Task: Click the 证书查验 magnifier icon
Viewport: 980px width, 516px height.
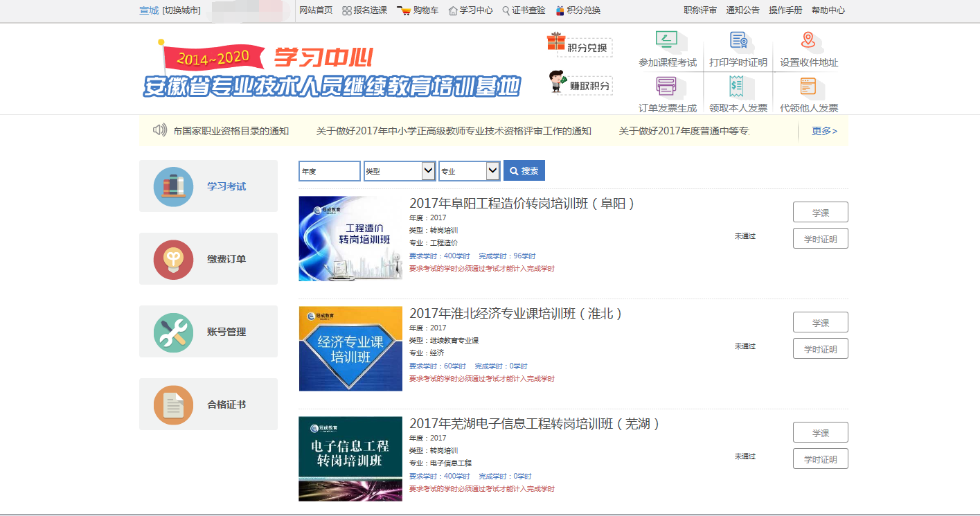Action: point(506,10)
